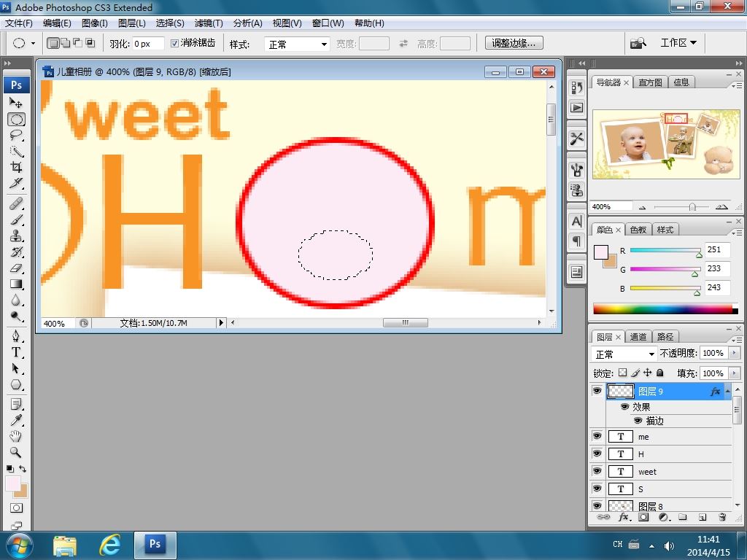Select the Crop tool
This screenshot has width=747, height=560.
[16, 167]
